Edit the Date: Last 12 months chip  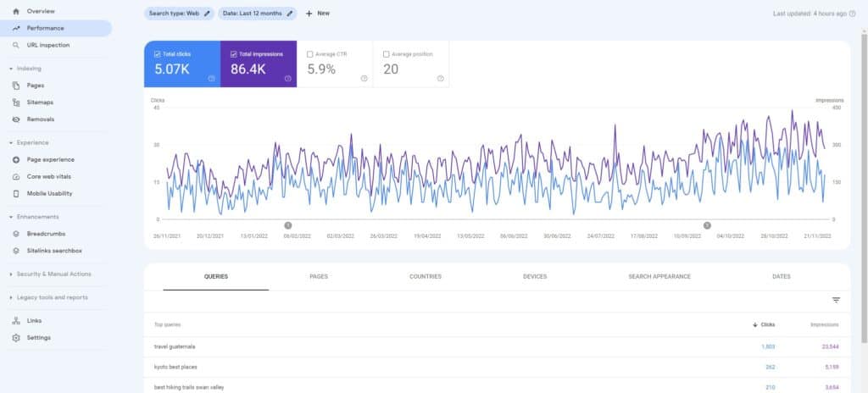click(258, 14)
